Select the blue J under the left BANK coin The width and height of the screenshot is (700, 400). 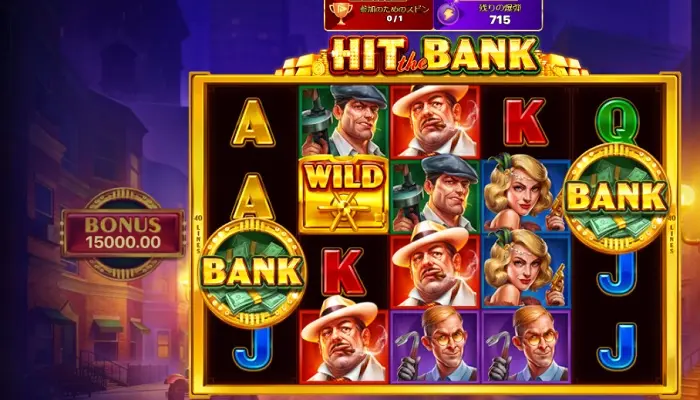coord(252,349)
